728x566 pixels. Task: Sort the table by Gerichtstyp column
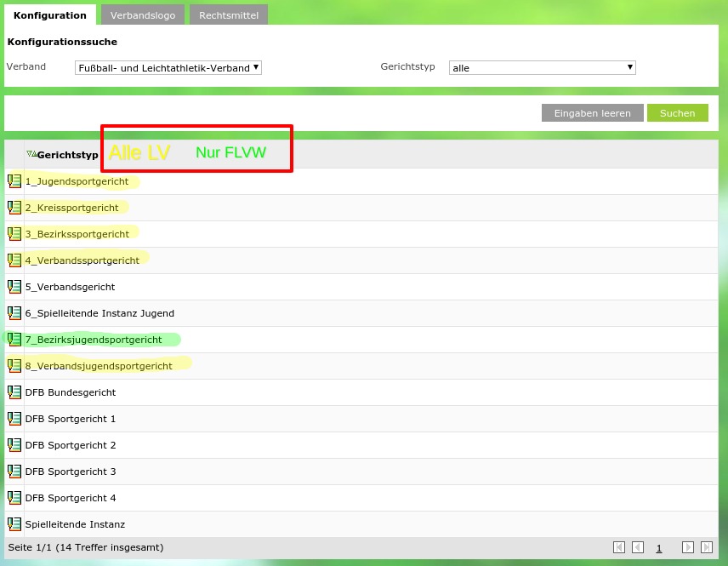coord(67,155)
